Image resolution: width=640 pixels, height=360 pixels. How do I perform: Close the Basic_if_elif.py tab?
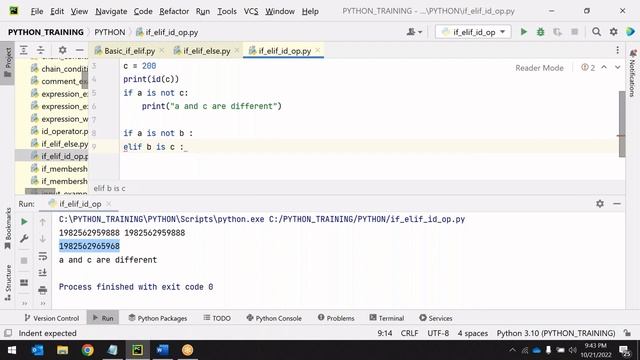click(162, 50)
